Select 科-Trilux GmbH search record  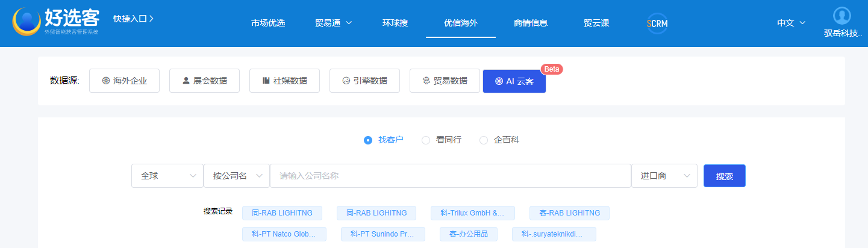click(473, 213)
